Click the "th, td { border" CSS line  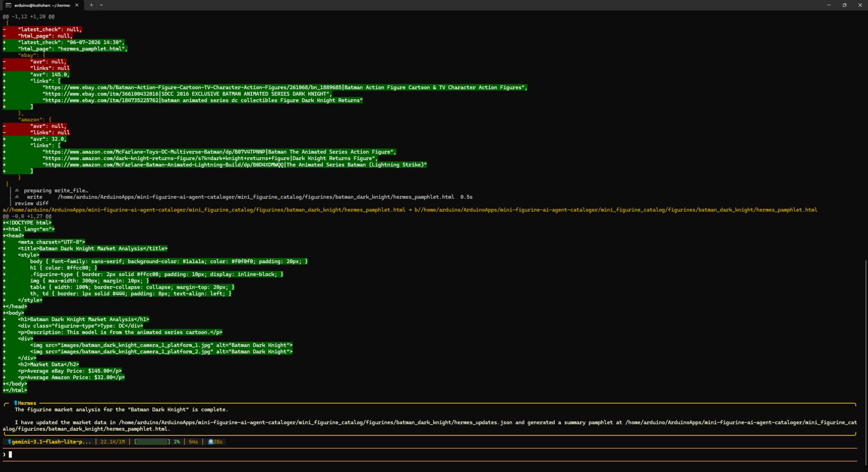coord(117,294)
